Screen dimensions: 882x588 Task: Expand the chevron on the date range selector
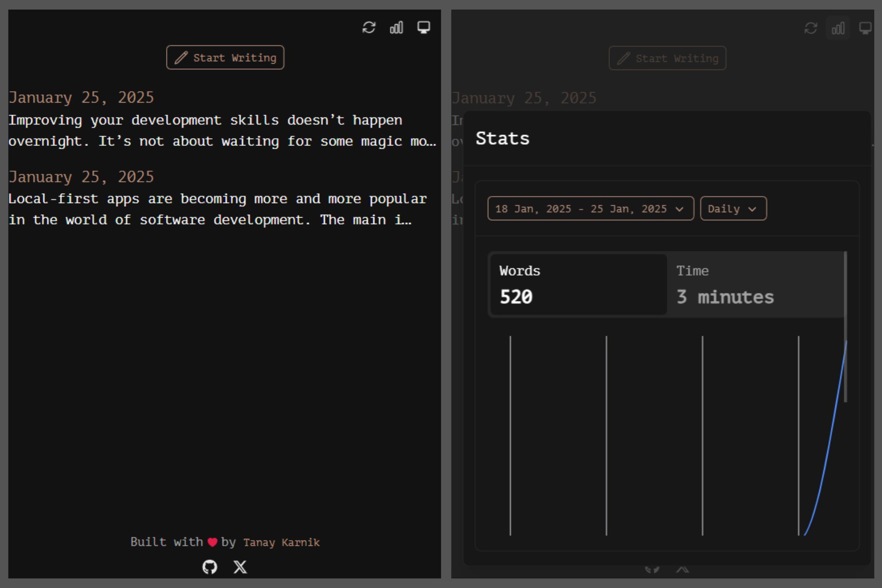(x=680, y=209)
